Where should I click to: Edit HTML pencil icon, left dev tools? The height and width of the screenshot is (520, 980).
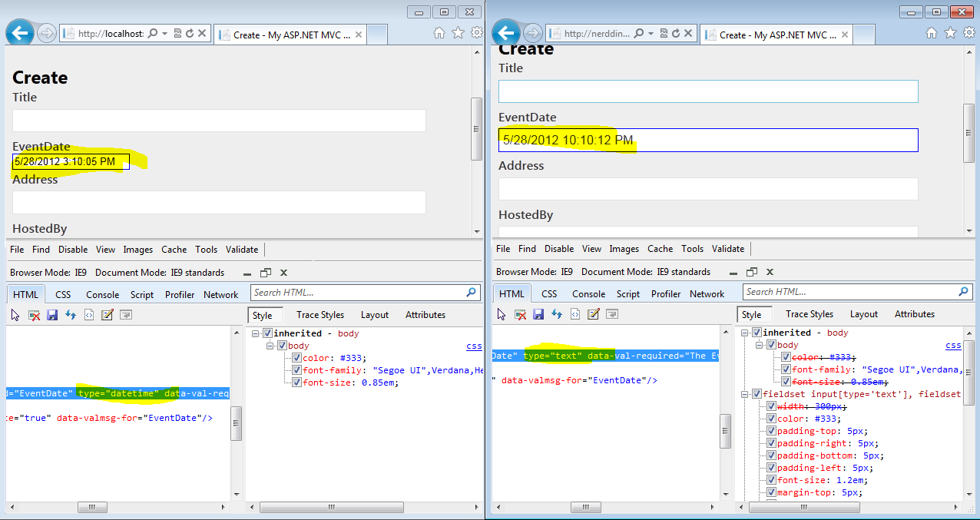tap(108, 315)
